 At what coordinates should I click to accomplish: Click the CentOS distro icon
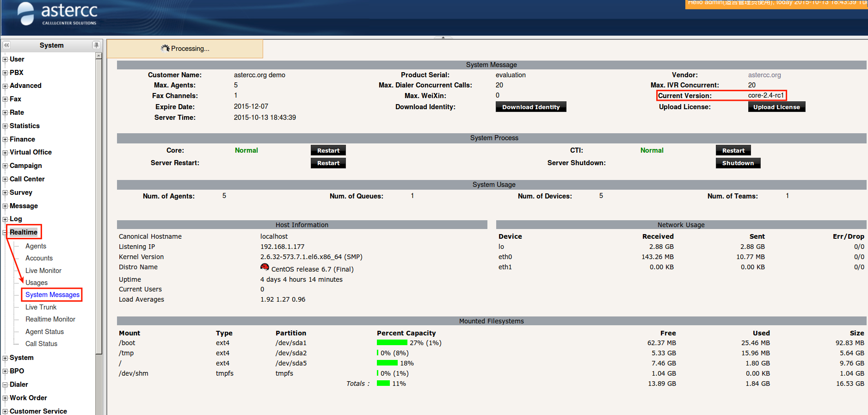[265, 267]
